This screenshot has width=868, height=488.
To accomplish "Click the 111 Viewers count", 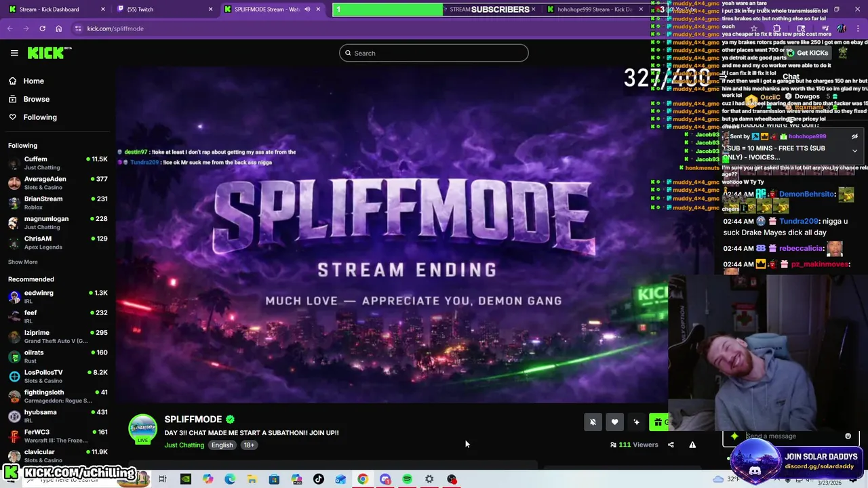I will point(635,445).
